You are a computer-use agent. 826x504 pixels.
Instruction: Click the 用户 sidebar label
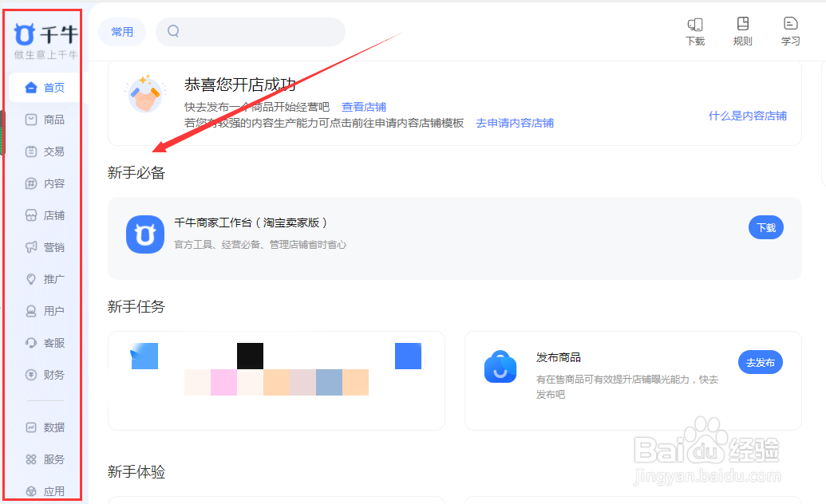pos(53,311)
